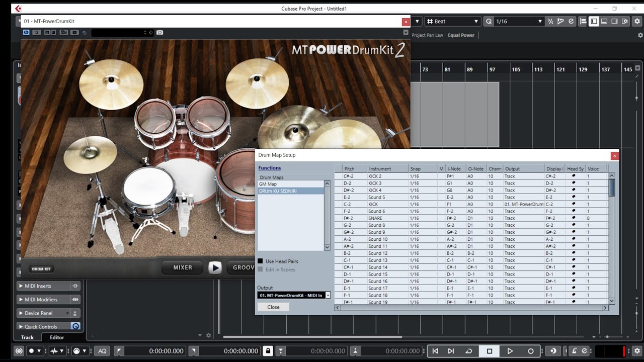The image size is (644, 362).
Task: Click the transport Stop button
Action: 489,351
